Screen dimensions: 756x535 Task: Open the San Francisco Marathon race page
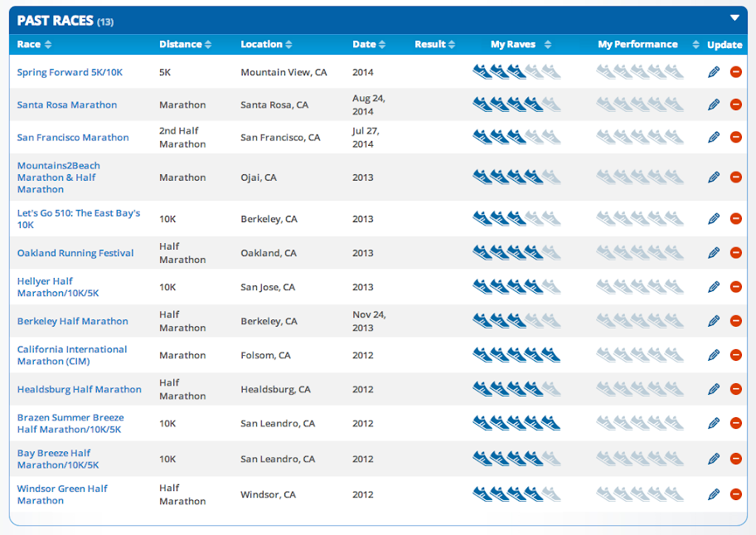click(x=73, y=138)
